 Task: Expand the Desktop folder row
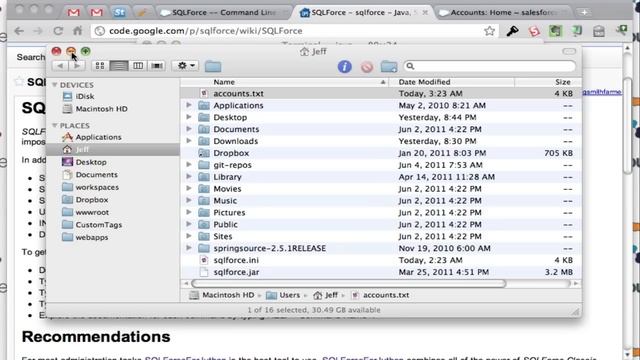pos(189,117)
